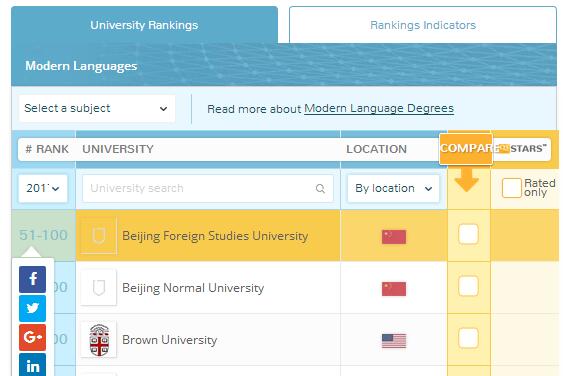Share via Twitter bird icon
The image size is (581, 376).
33,308
